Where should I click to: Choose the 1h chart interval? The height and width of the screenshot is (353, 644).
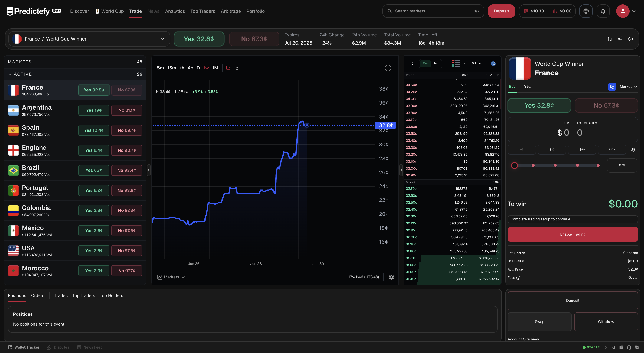[x=182, y=68]
